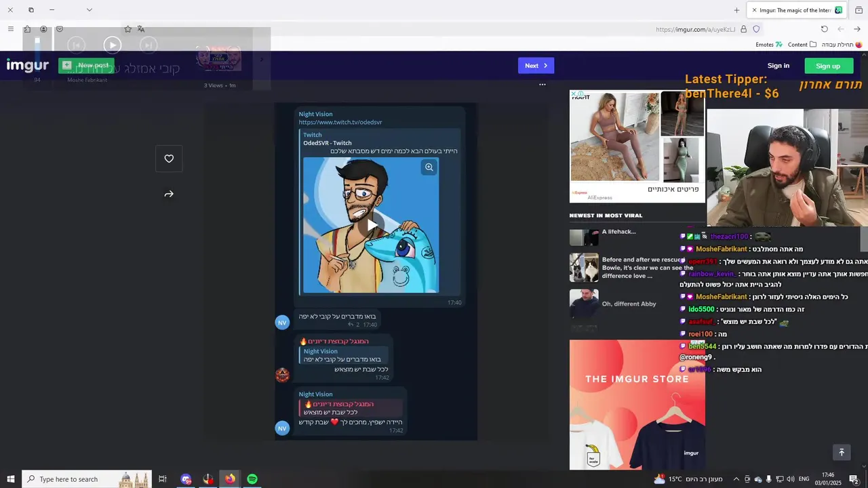Viewport: 868px width, 488px height.
Task: Open the weather widget showing 15°C
Action: pyautogui.click(x=688, y=479)
